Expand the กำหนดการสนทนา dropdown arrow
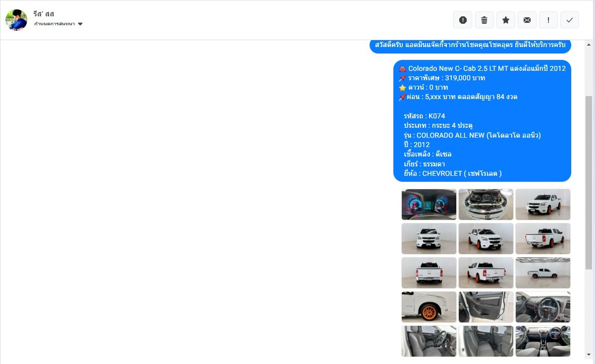 tap(80, 24)
